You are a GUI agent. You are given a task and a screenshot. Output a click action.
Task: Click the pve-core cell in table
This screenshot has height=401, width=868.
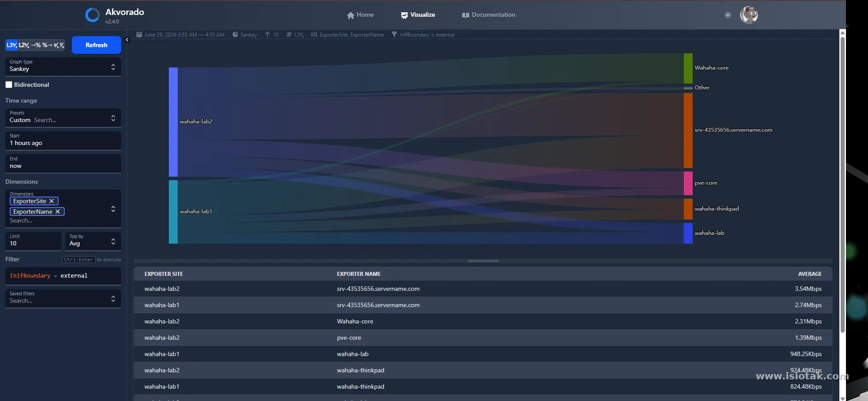(x=349, y=338)
